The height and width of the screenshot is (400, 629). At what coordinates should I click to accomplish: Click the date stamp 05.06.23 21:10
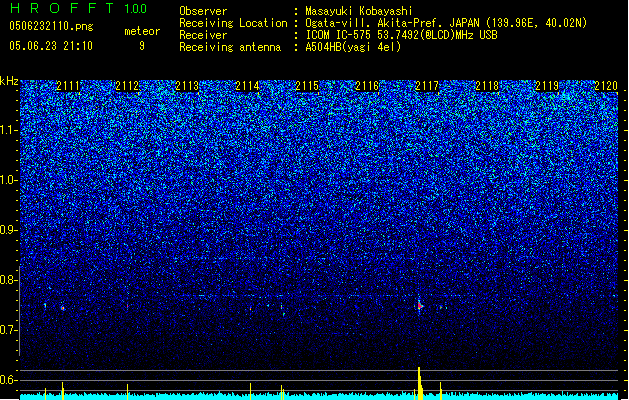(x=51, y=46)
